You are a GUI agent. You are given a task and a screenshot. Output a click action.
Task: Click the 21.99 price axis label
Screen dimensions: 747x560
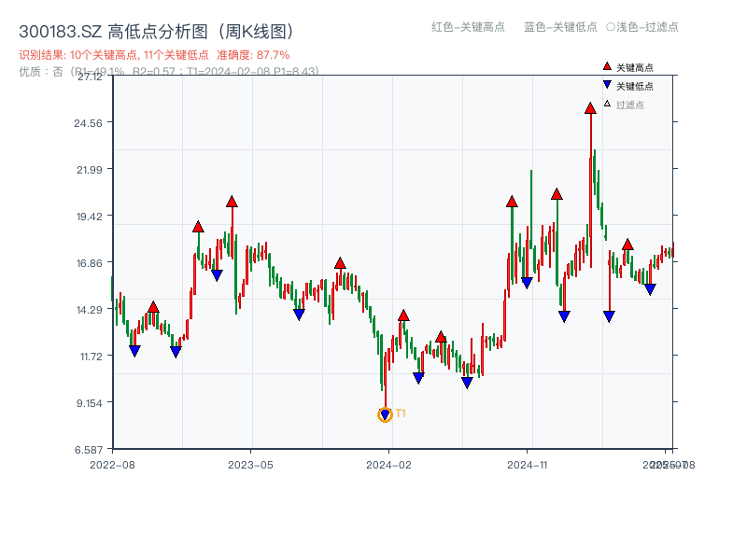tap(90, 170)
